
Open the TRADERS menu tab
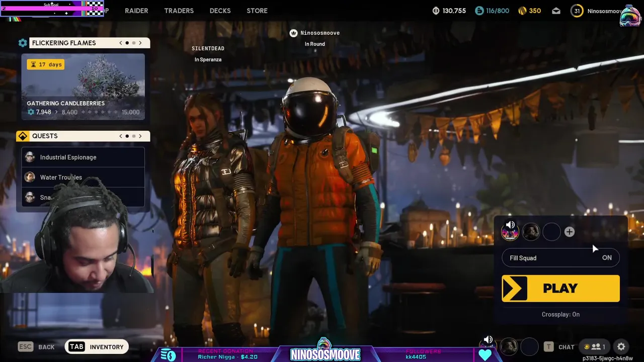tap(179, 11)
